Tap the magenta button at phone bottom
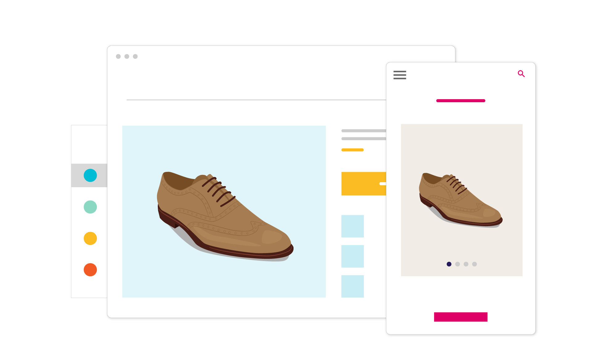 click(x=461, y=317)
